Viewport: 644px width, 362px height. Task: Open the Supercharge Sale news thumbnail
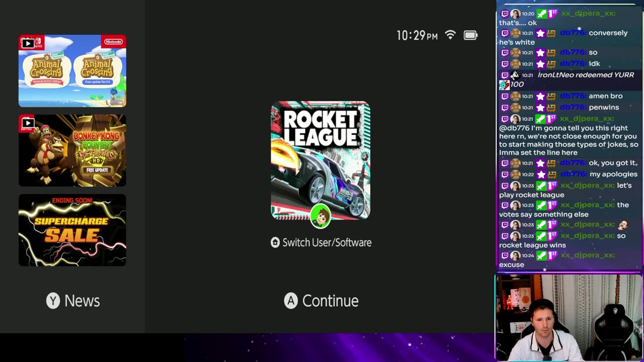(x=72, y=230)
